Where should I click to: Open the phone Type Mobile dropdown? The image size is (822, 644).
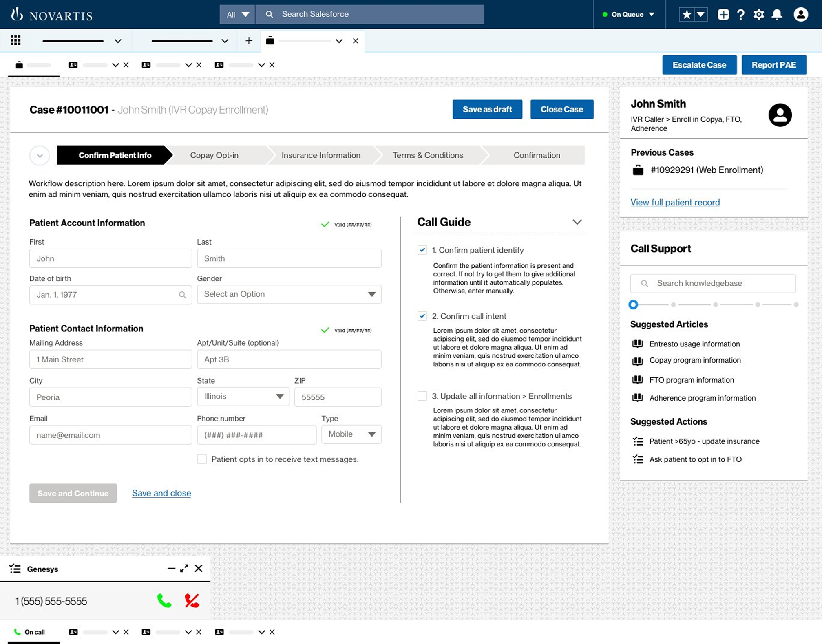click(351, 434)
